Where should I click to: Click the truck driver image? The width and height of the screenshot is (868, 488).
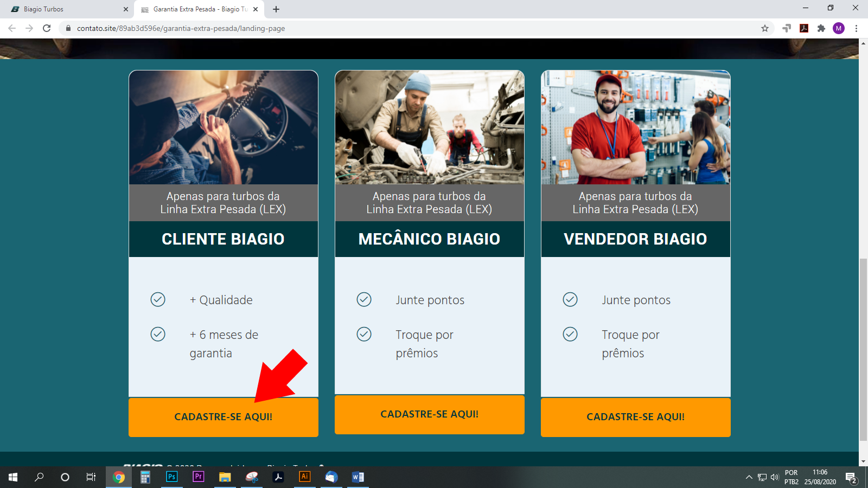[x=224, y=127]
